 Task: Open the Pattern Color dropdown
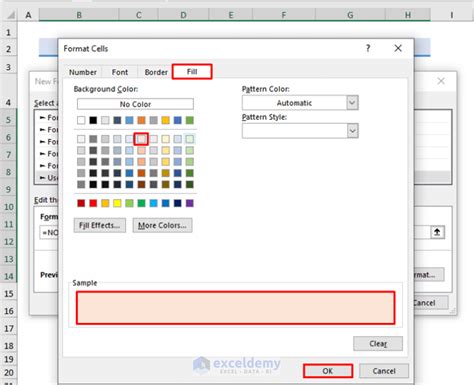[352, 103]
